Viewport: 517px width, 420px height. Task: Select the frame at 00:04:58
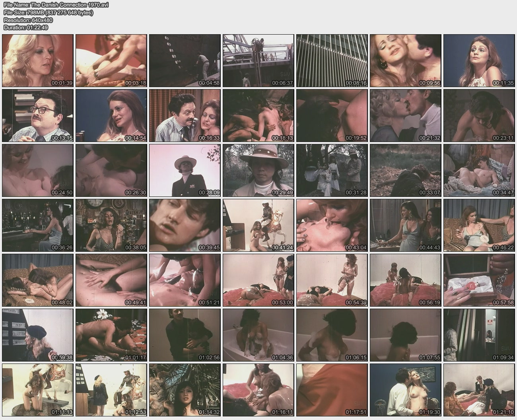point(185,60)
